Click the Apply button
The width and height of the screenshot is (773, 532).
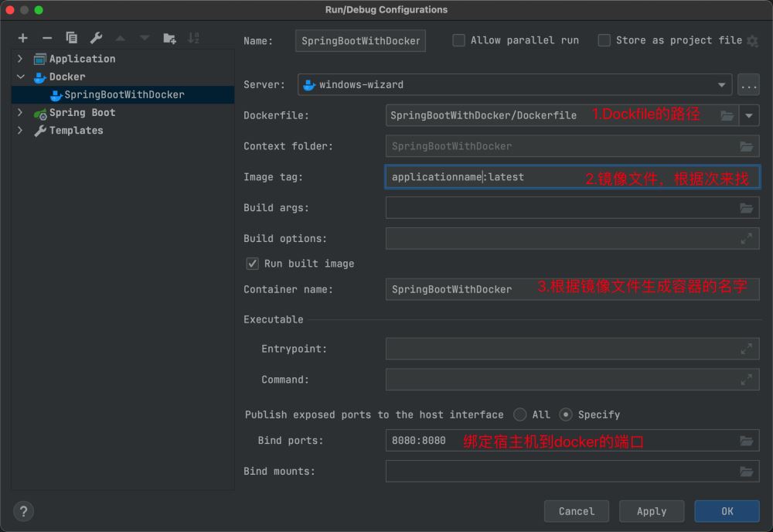pyautogui.click(x=651, y=511)
